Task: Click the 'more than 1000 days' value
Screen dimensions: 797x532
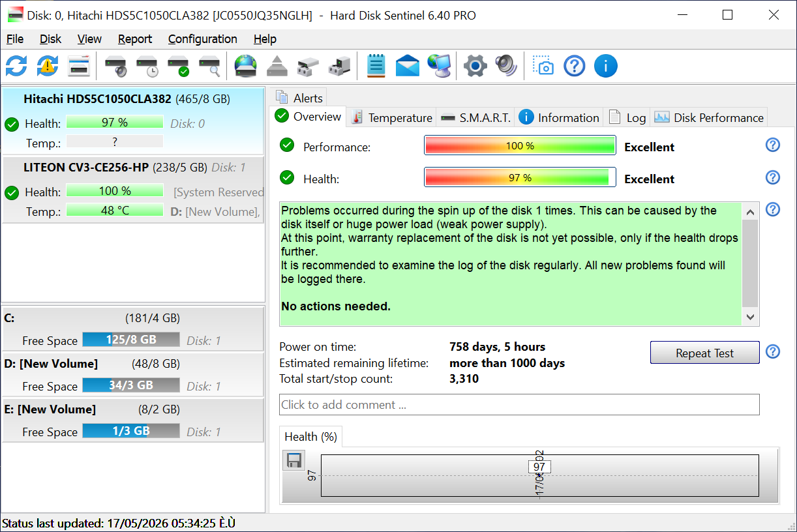Action: tap(507, 363)
